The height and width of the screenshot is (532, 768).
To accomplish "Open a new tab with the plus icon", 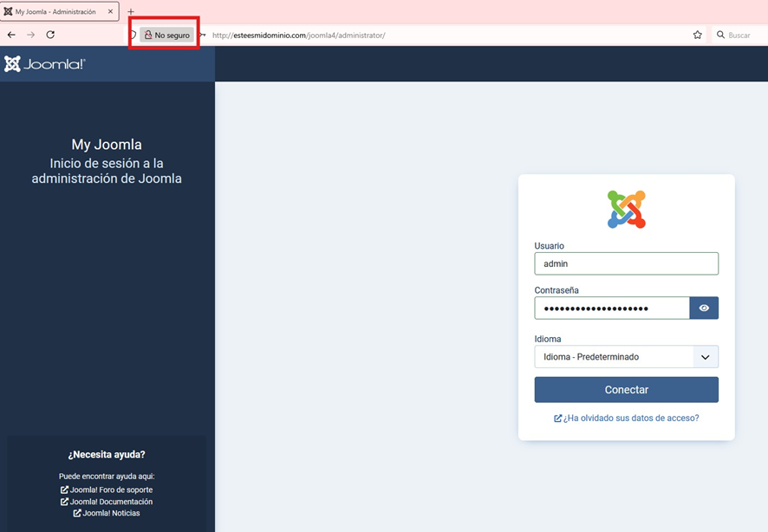I will point(131,11).
